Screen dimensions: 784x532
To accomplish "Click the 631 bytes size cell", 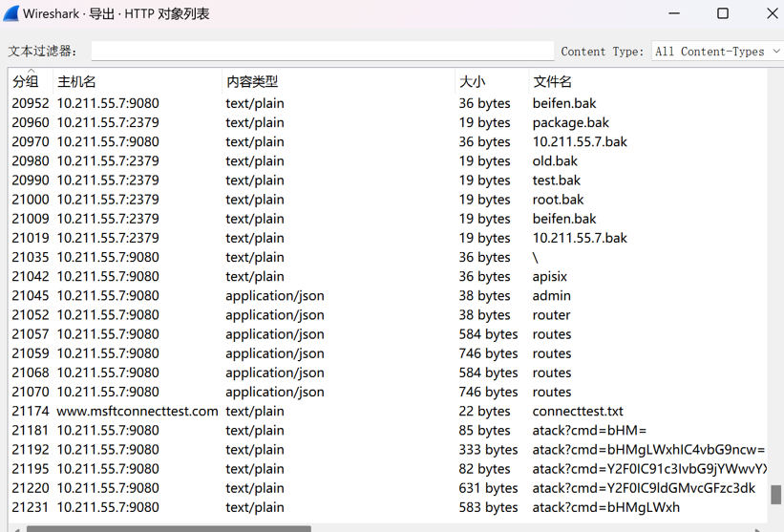I will coord(488,488).
